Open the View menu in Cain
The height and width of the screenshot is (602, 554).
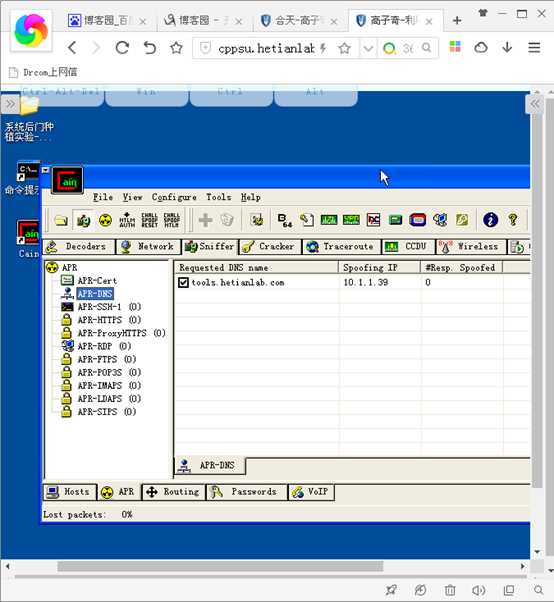132,197
